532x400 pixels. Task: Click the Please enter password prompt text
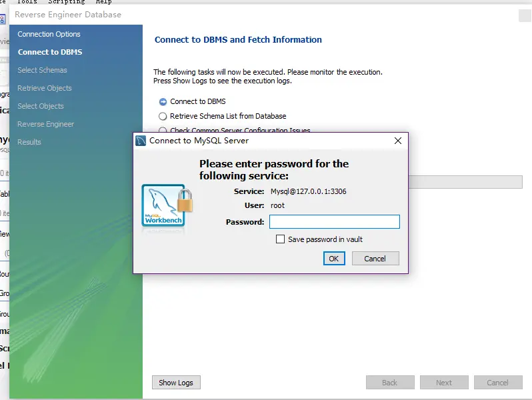tap(274, 169)
